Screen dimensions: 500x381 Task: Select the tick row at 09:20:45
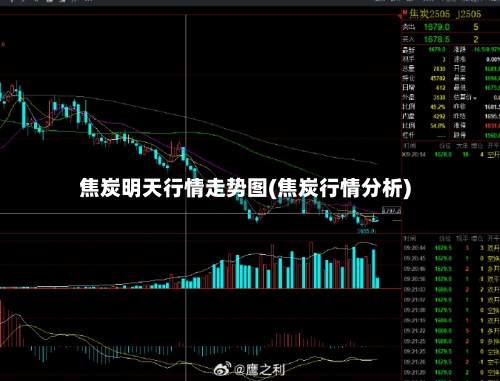pos(451,258)
